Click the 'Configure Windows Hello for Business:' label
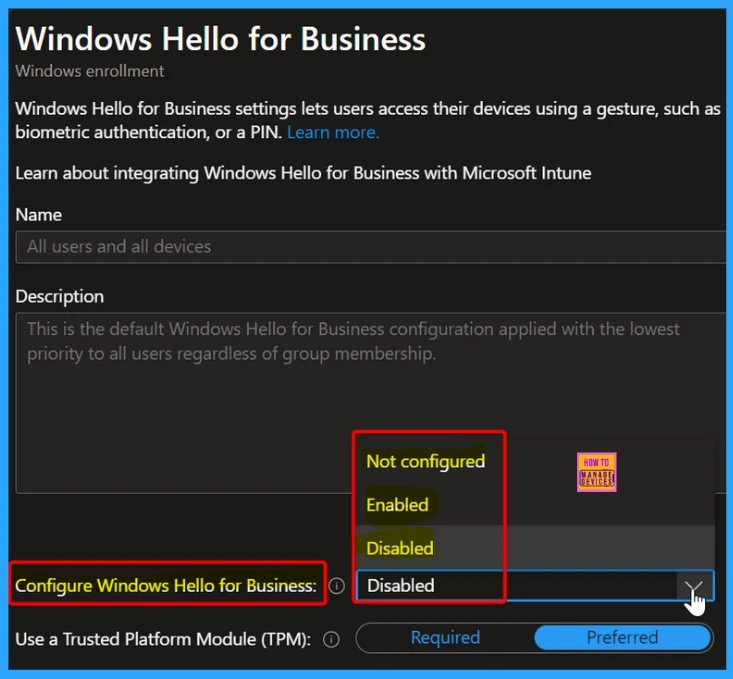733x679 pixels. (x=165, y=585)
